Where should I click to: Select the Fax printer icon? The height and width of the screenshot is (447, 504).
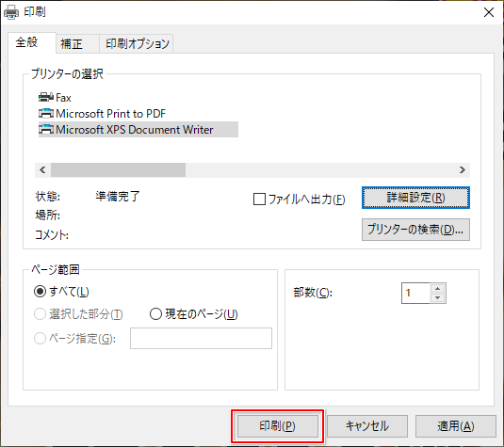click(45, 97)
